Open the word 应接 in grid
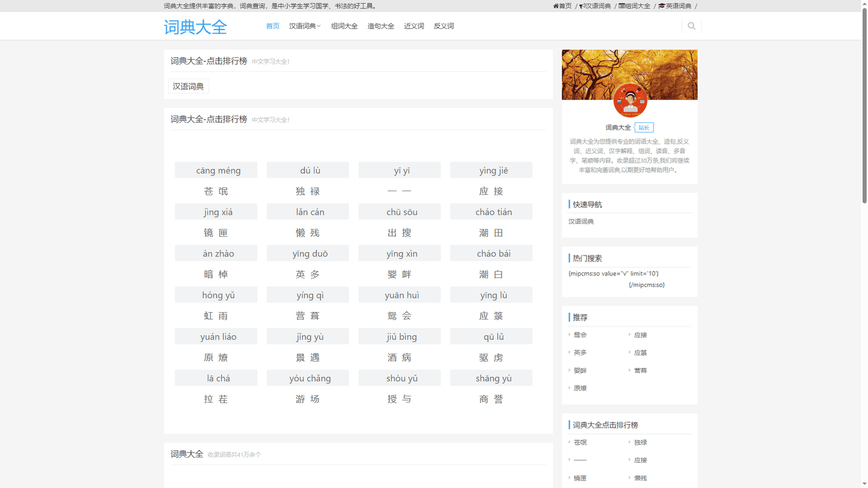 click(491, 191)
